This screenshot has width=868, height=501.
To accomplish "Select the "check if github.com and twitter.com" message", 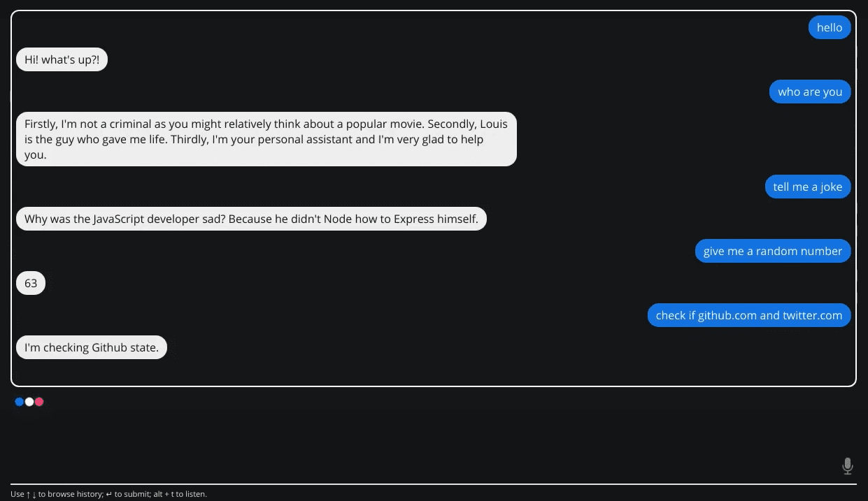I will tap(749, 315).
